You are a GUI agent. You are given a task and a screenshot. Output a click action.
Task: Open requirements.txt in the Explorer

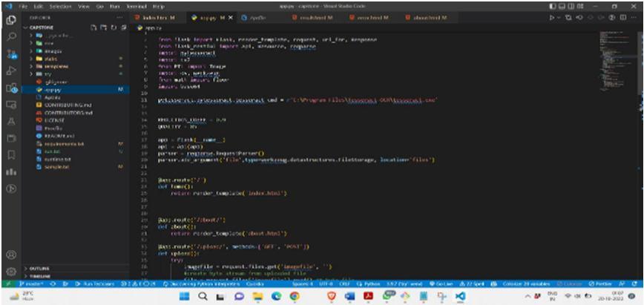(76, 143)
